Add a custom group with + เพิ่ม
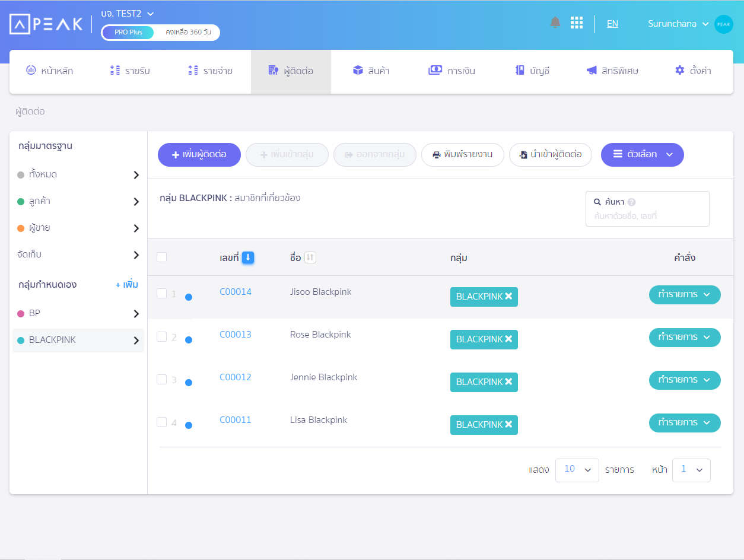The width and height of the screenshot is (744, 560). (127, 285)
